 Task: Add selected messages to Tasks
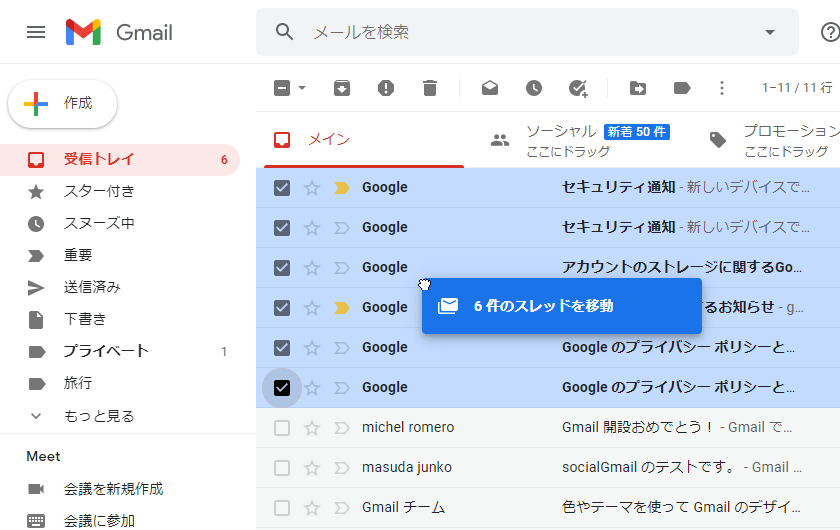click(x=578, y=88)
